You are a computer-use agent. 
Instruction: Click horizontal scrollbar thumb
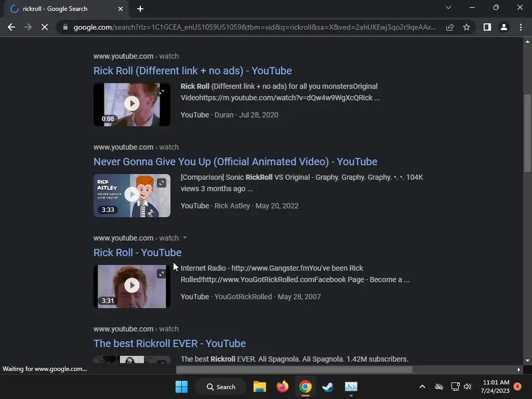coord(294,369)
